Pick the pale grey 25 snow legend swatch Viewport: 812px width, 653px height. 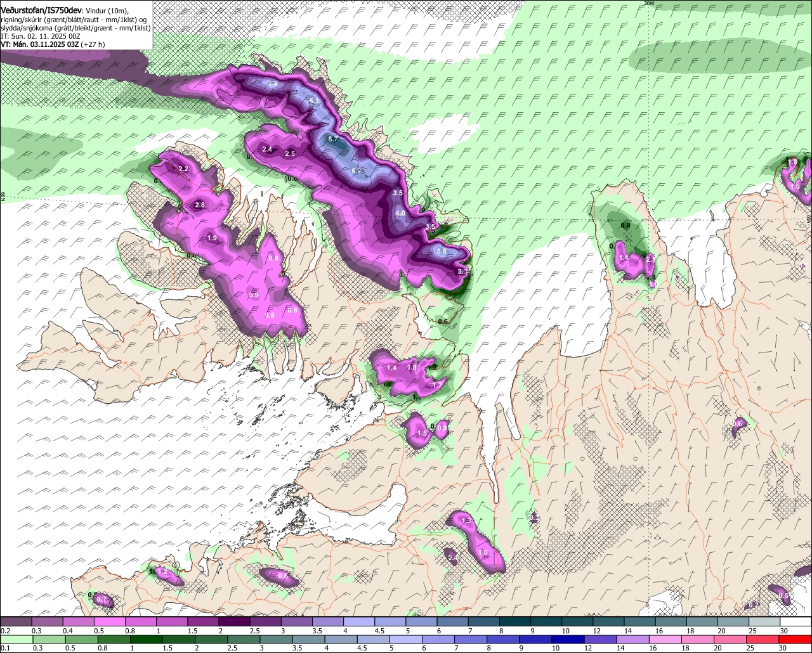point(764,621)
